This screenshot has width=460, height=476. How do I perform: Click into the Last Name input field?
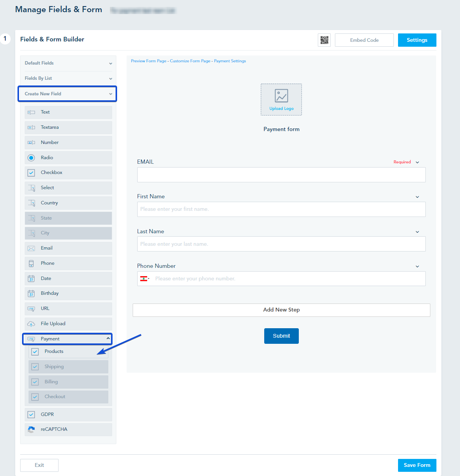(x=281, y=244)
